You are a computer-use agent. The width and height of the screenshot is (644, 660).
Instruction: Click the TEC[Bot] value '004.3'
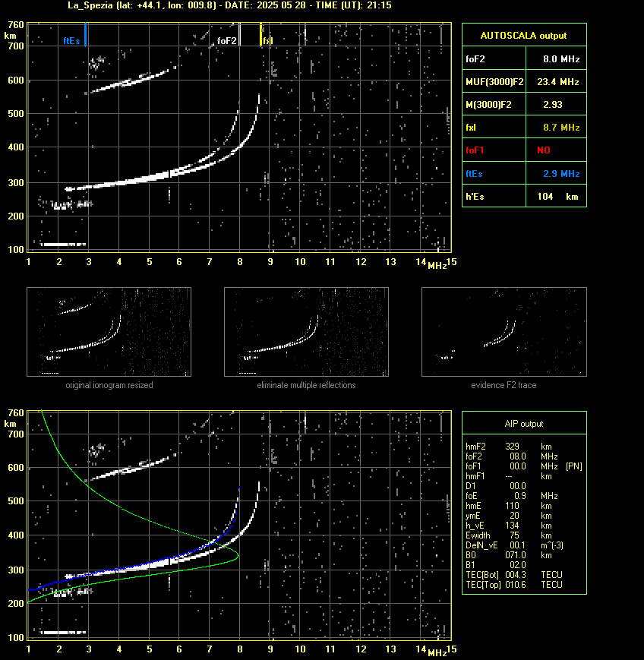click(x=516, y=574)
